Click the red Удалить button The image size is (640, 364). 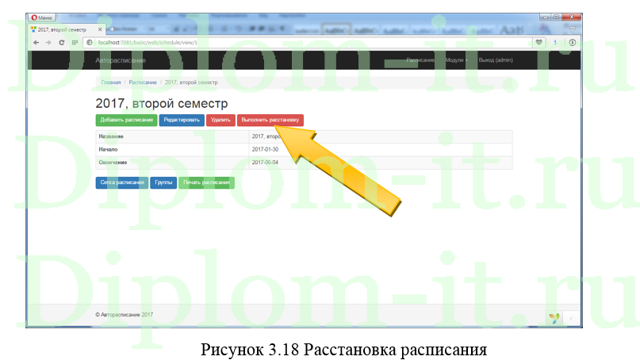pyautogui.click(x=220, y=120)
